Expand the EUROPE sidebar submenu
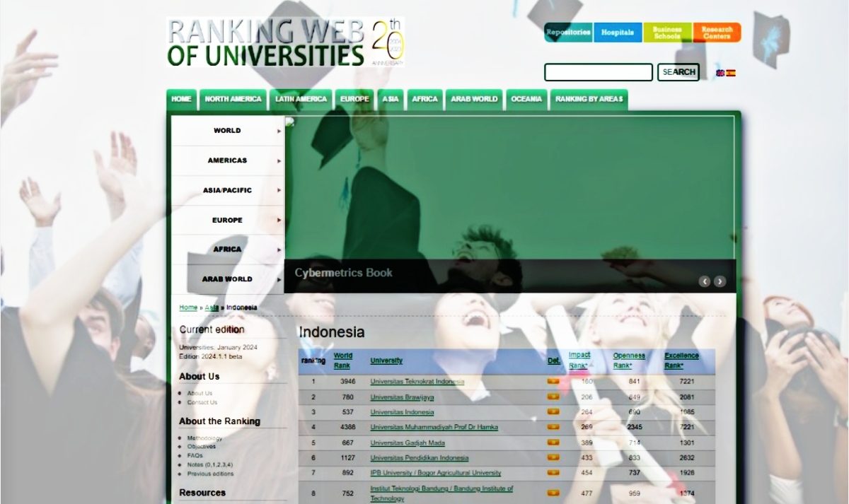The width and height of the screenshot is (849, 504). 227,220
